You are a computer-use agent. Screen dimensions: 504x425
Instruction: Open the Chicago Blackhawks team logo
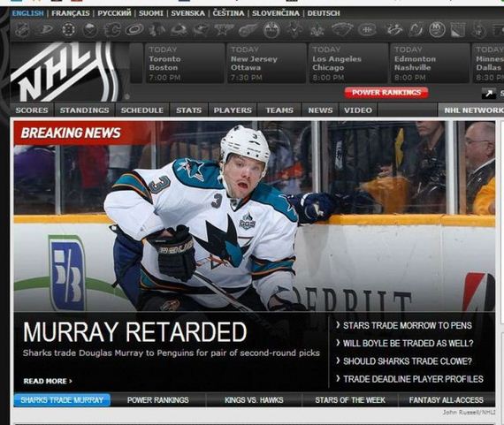(157, 30)
